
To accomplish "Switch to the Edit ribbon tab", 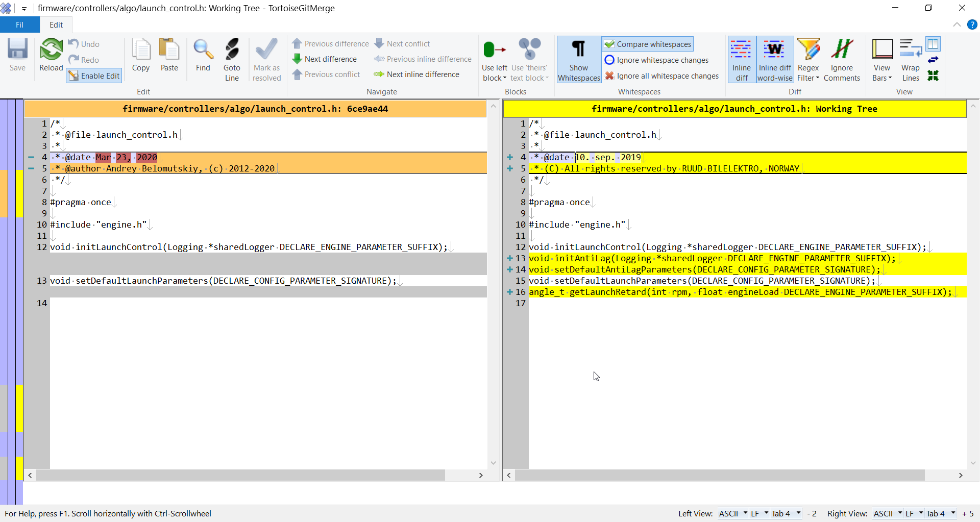I will click(x=56, y=24).
